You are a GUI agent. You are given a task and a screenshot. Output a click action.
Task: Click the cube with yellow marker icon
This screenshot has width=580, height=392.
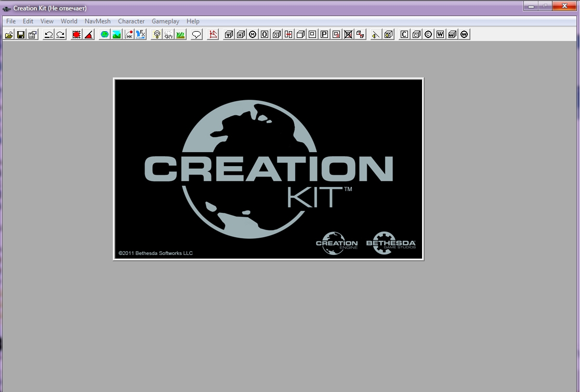[x=388, y=35]
